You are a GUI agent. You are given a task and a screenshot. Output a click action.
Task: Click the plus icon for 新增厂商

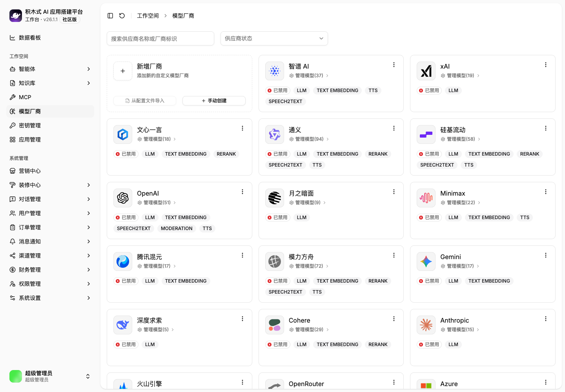click(123, 71)
